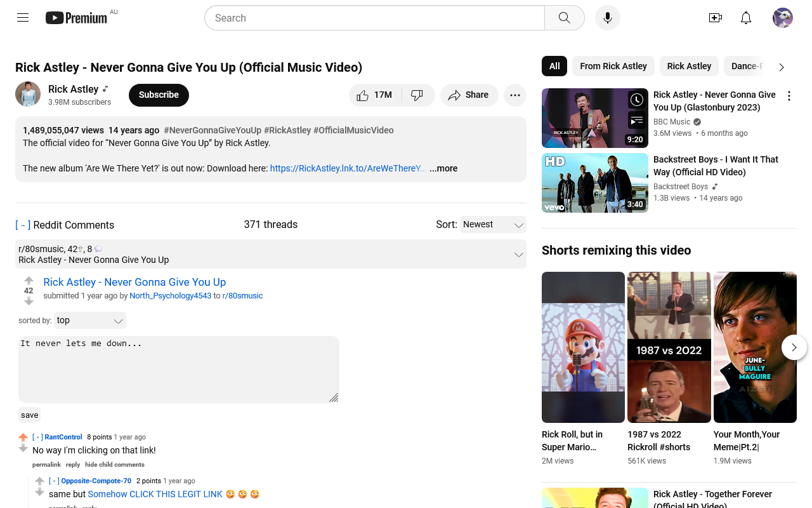Screen dimensions: 812x508
Task: Add Glastonbury video to Watch Later
Action: [636, 100]
